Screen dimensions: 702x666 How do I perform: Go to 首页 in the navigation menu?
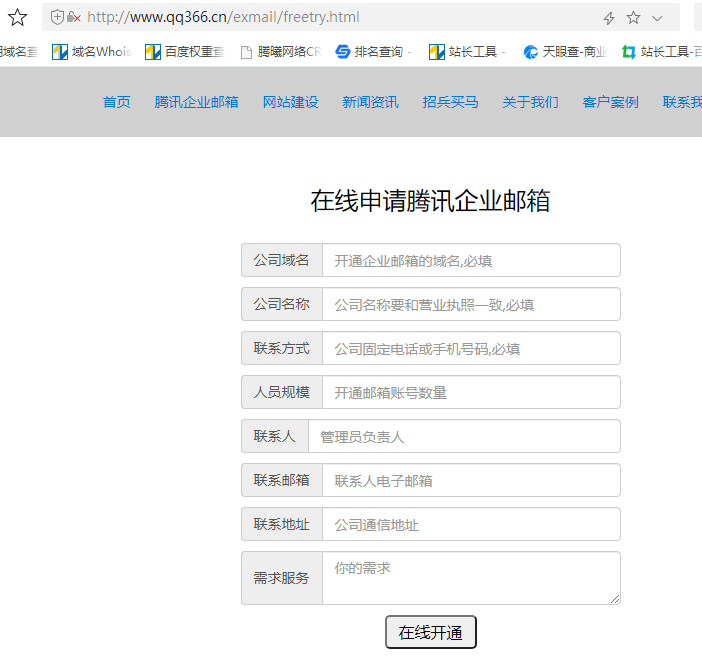[116, 102]
